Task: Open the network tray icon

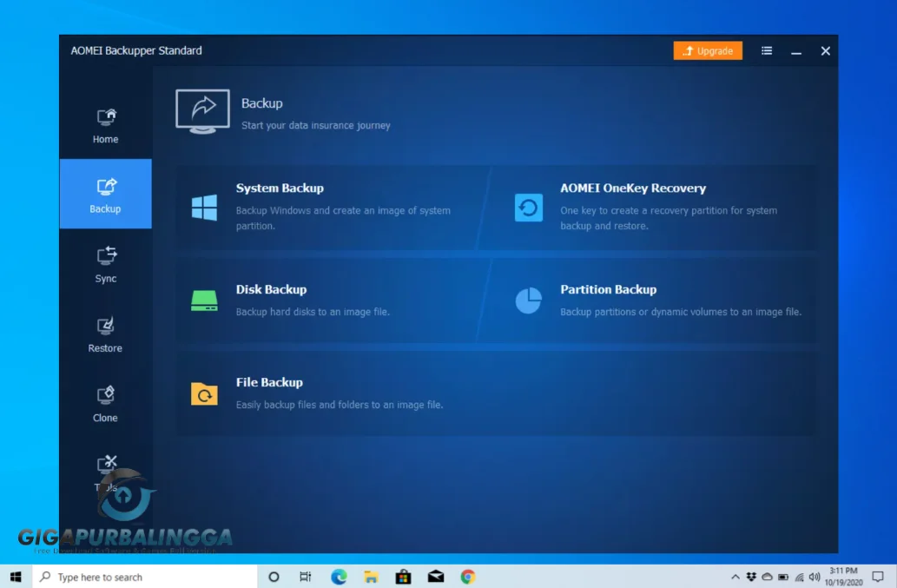Action: click(x=799, y=577)
